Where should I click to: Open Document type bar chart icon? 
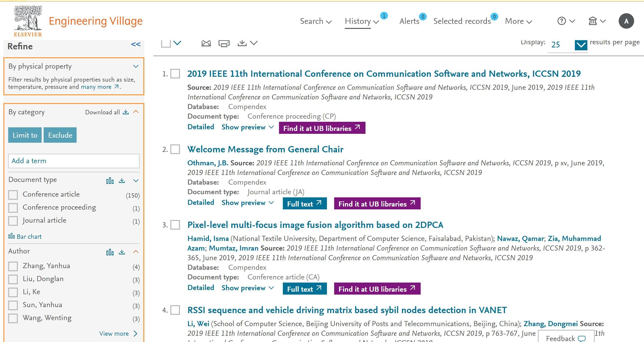[110, 181]
